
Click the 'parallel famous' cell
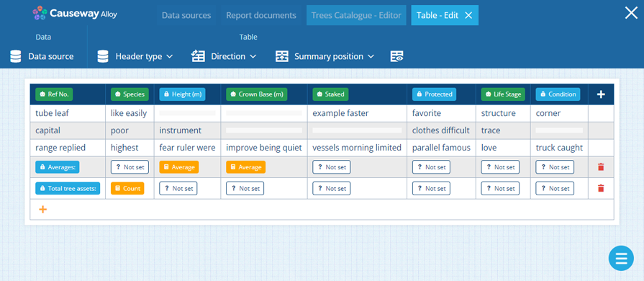[442, 148]
